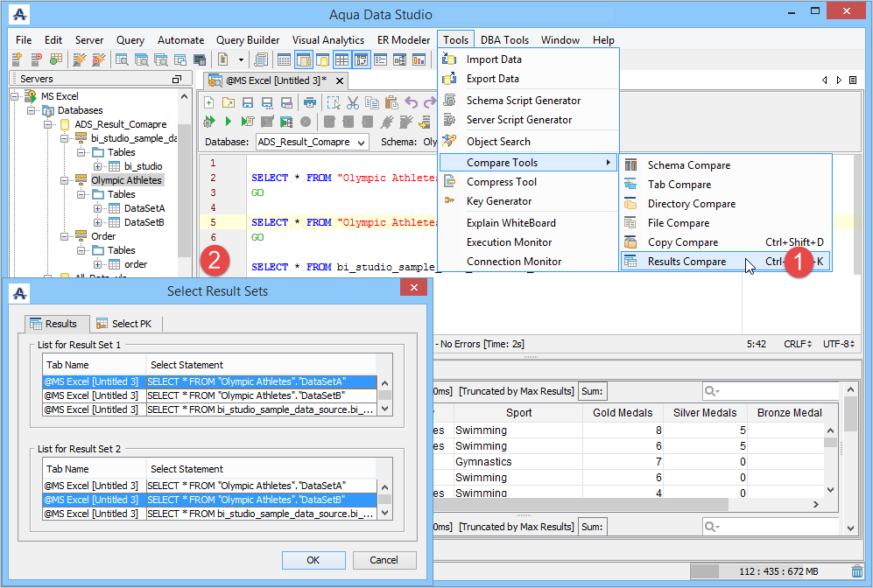
Task: Select Results Compare from the submenu
Action: click(686, 262)
